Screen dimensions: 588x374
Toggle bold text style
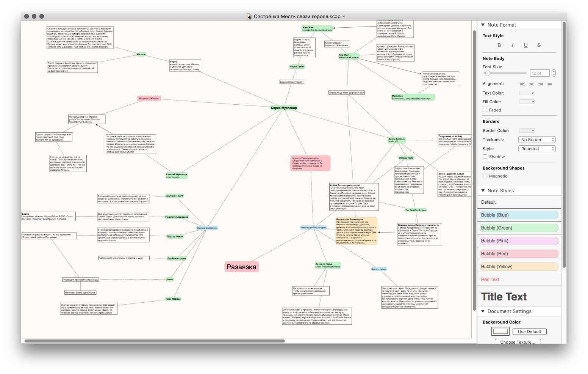(x=499, y=45)
